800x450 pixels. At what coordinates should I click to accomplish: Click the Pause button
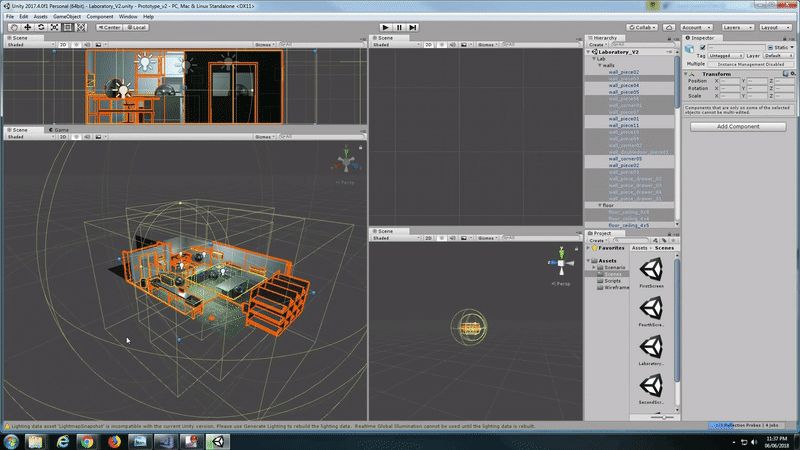[399, 27]
